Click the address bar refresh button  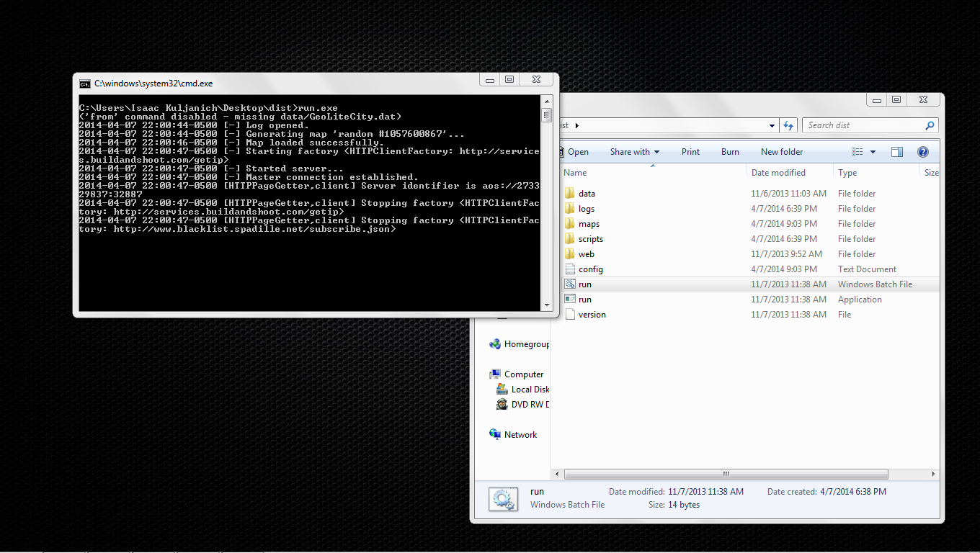pos(788,125)
